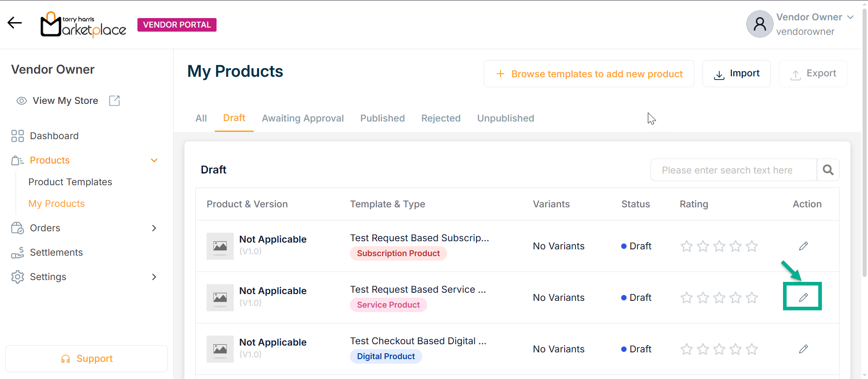Screen dimensions: 868x379
Task: Click the Import button
Action: pyautogui.click(x=736, y=74)
